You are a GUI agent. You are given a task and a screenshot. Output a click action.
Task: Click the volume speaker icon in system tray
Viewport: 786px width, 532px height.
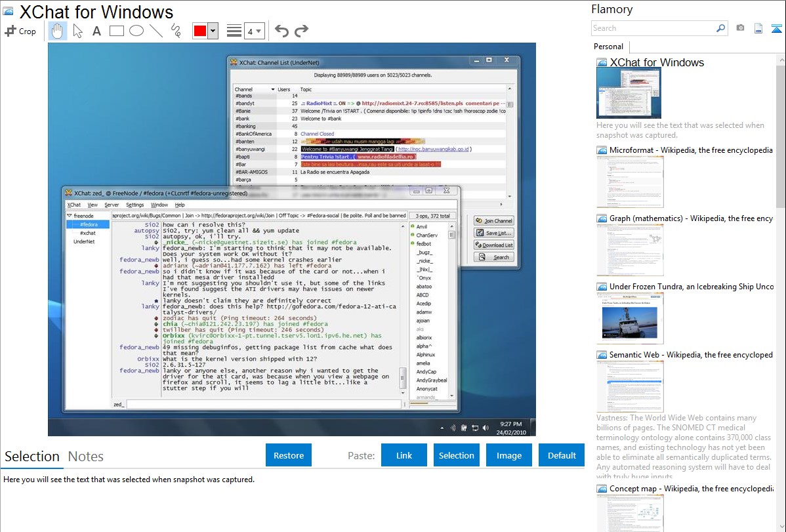coord(486,428)
